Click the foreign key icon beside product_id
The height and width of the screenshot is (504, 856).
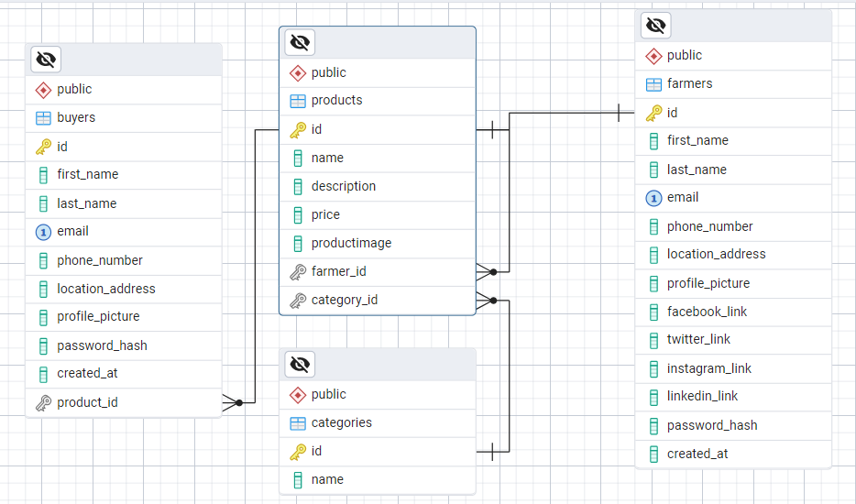[43, 402]
